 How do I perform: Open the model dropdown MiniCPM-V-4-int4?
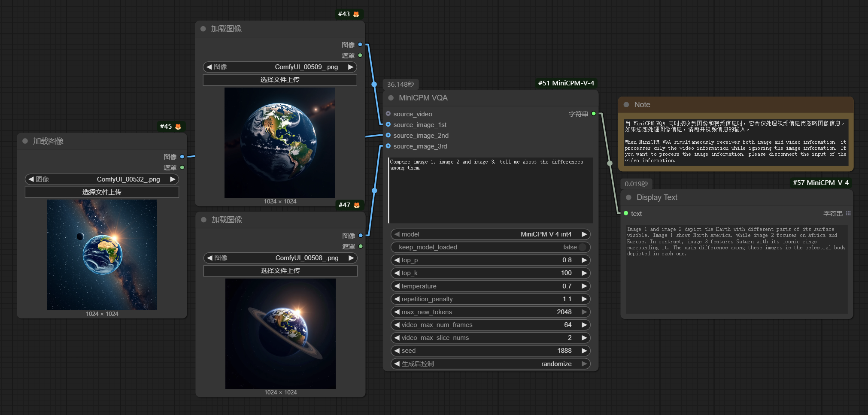coord(490,234)
